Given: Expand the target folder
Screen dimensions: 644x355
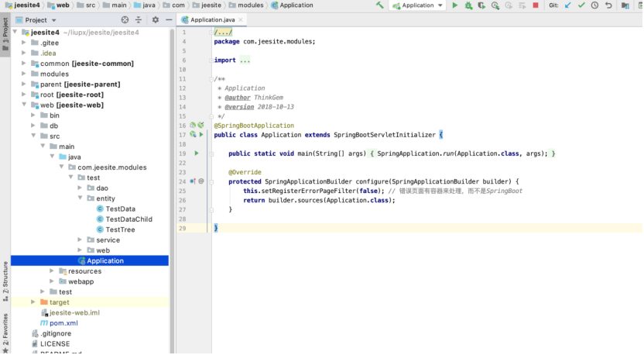Looking at the screenshot, I should coord(33,302).
